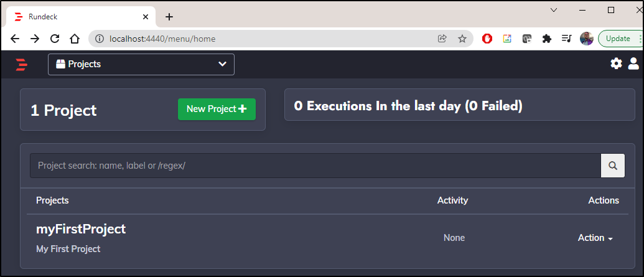Expand the Projects dropdown selector

tap(141, 65)
